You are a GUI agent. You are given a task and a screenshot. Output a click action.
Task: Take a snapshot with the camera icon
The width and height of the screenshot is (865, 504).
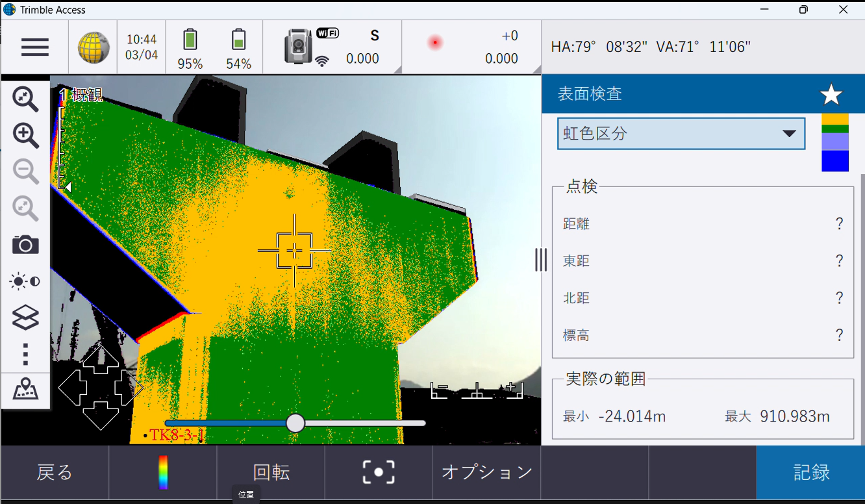point(25,245)
